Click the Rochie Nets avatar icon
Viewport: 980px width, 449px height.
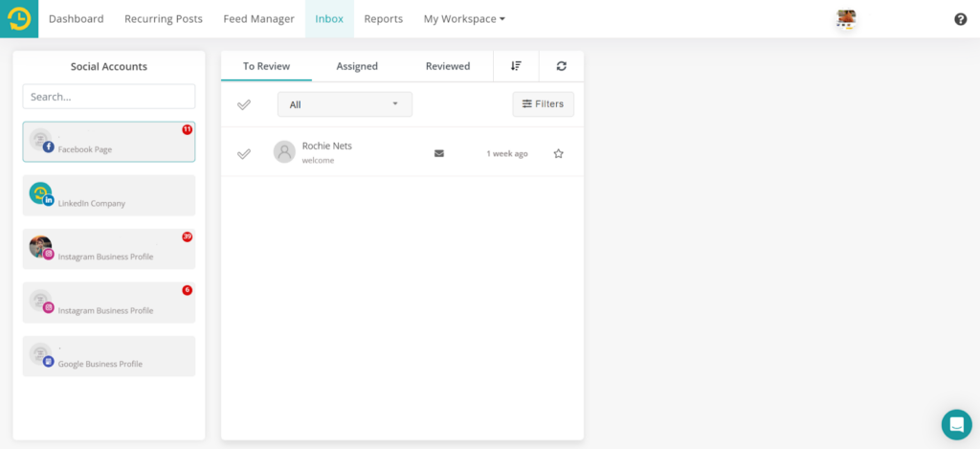click(x=284, y=152)
